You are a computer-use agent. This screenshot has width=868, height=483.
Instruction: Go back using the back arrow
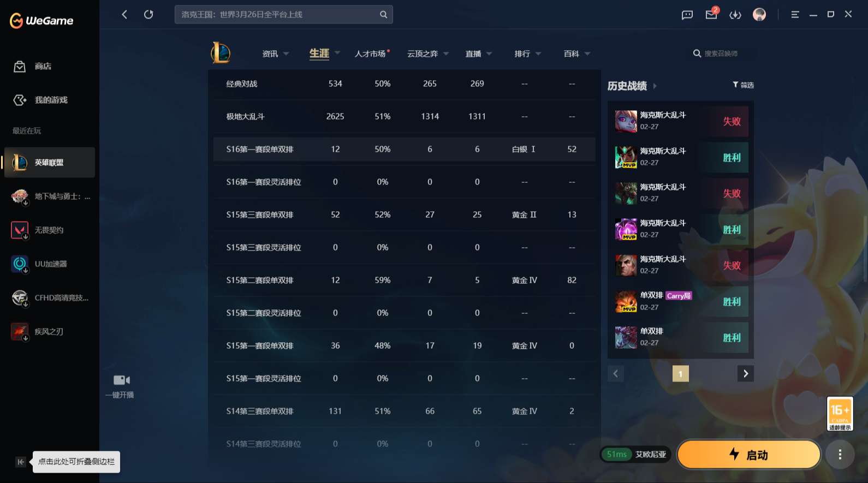124,15
